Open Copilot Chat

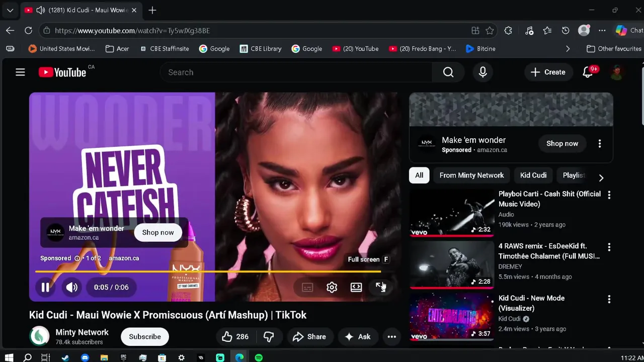click(629, 31)
